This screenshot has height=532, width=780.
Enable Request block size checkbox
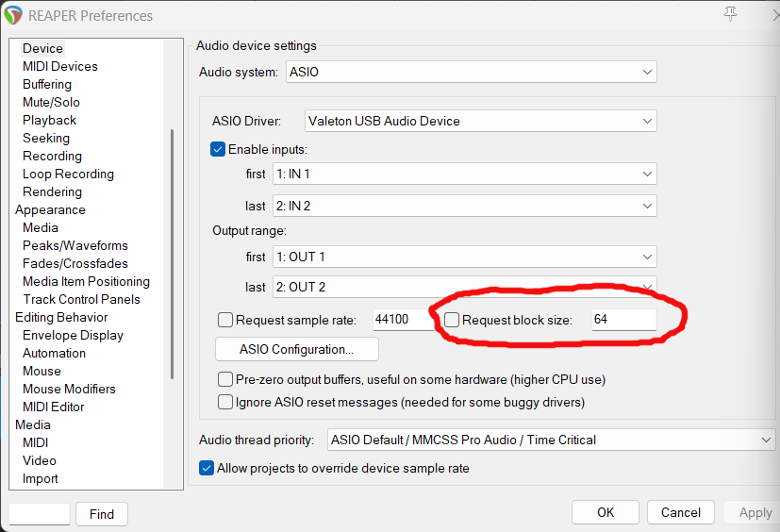452,320
